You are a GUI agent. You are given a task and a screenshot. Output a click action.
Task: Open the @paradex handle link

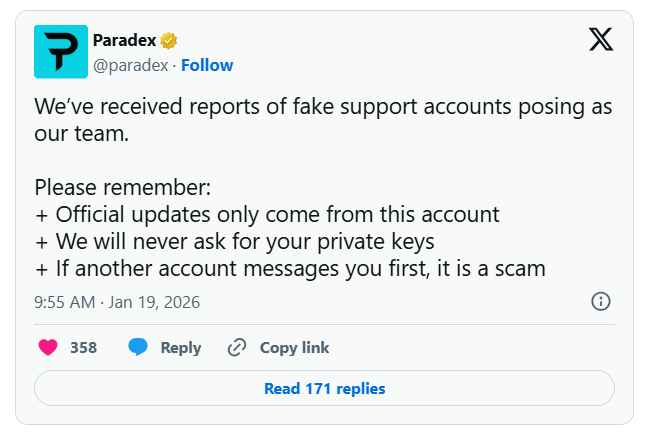click(130, 65)
